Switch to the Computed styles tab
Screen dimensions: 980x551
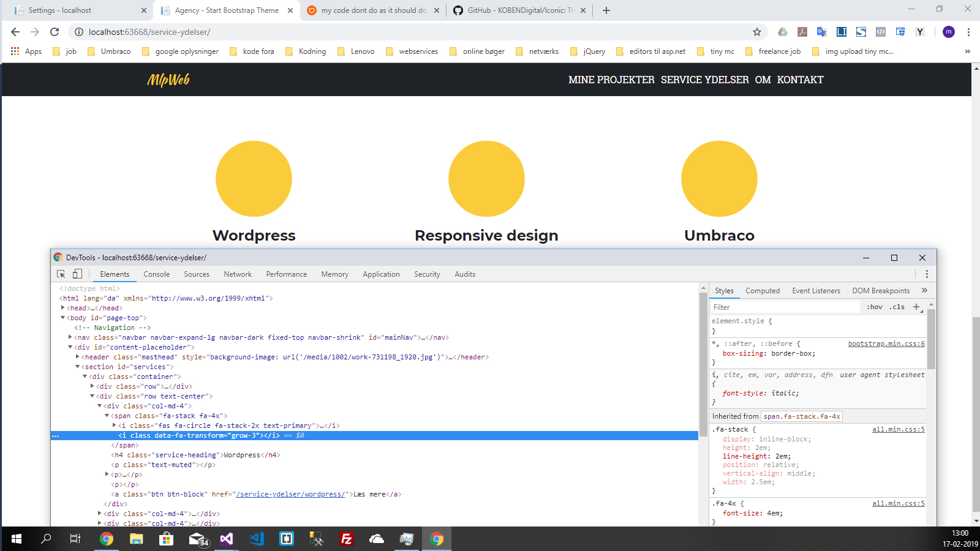tap(763, 291)
